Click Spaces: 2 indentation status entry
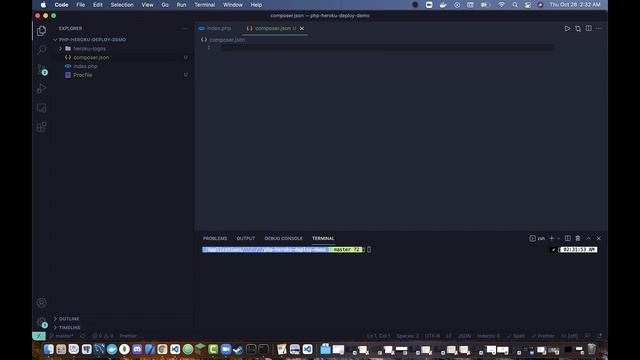 408,336
